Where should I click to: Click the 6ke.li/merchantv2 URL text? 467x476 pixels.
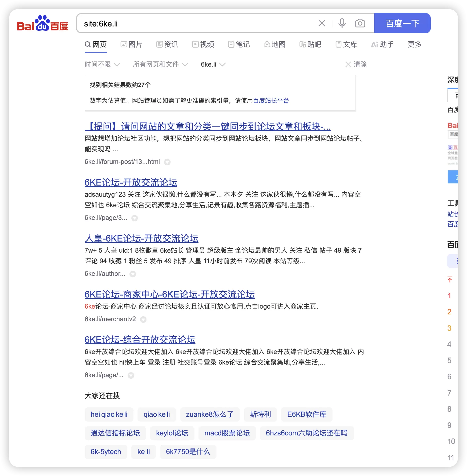110,319
